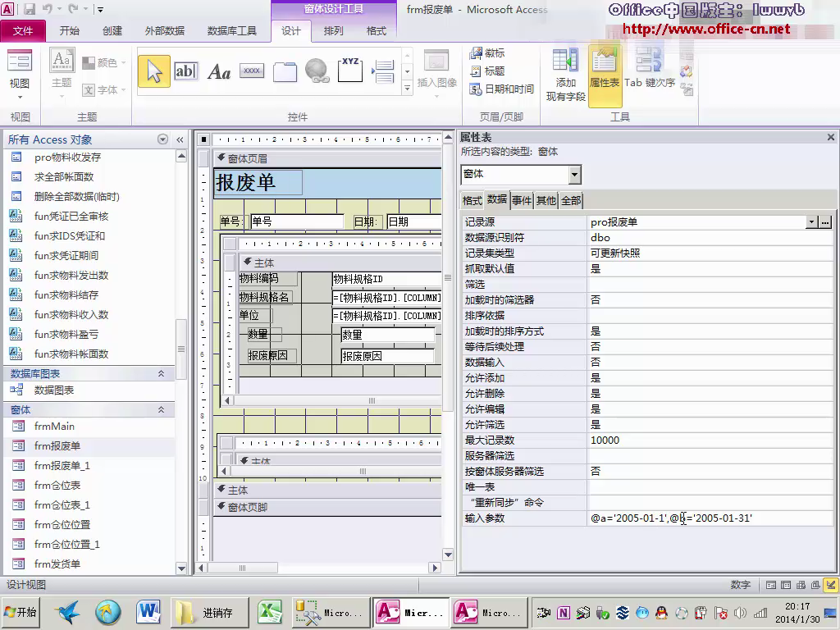
Task: Open the navigation pane category dropdown
Action: [163, 139]
